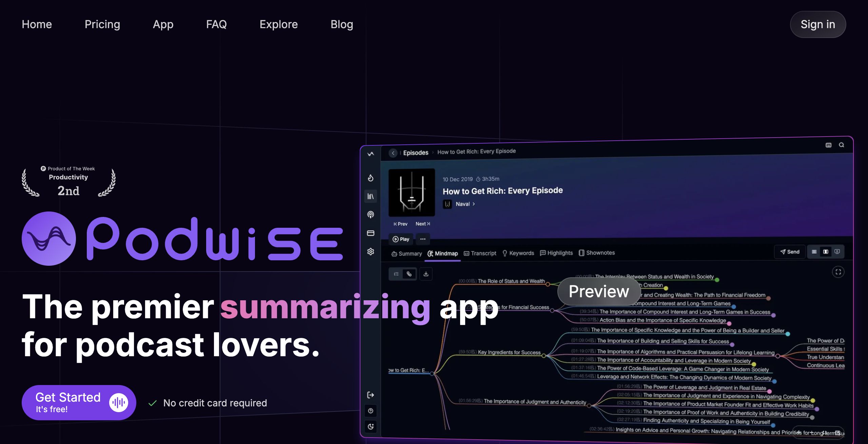Click 'No credit card required' text
The height and width of the screenshot is (444, 868).
point(215,403)
